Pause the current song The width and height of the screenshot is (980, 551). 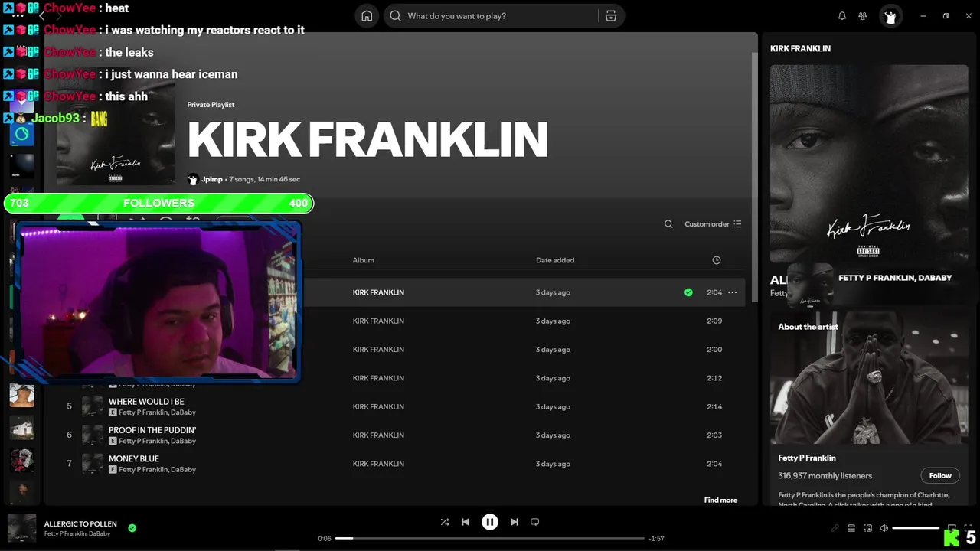tap(490, 522)
